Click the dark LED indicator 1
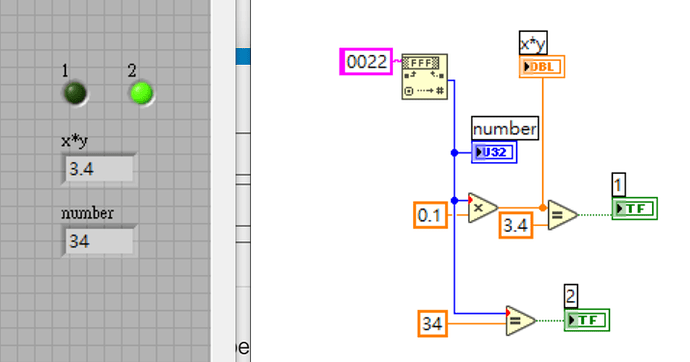 point(75,94)
